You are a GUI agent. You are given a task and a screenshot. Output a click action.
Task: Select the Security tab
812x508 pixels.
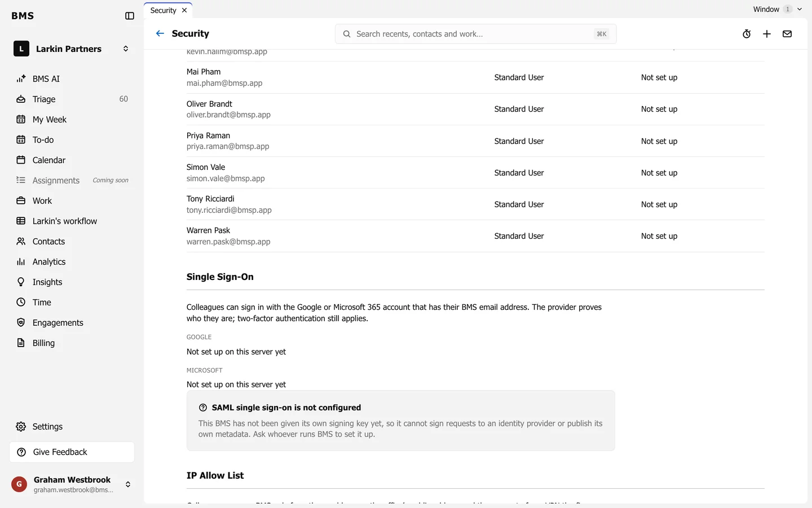[168, 11]
